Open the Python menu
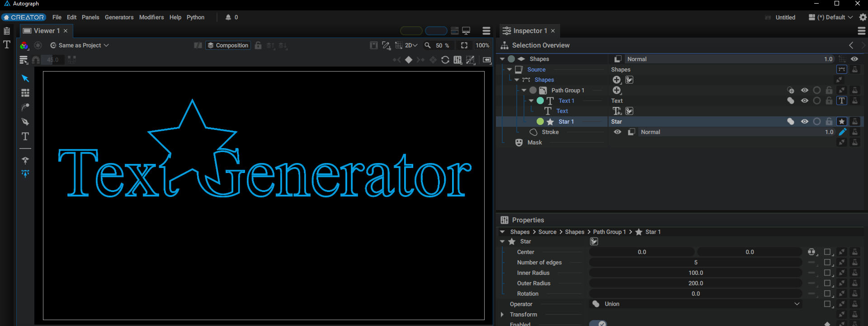Image resolution: width=868 pixels, height=326 pixels. click(196, 17)
